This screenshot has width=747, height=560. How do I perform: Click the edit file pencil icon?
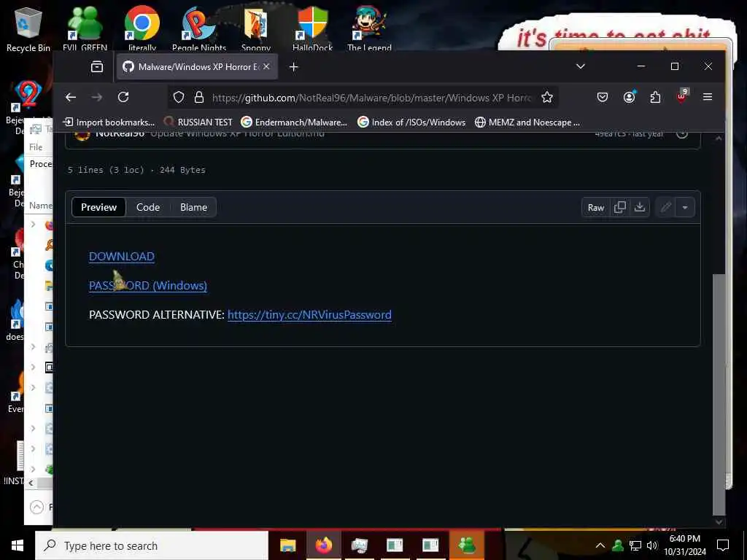click(665, 207)
